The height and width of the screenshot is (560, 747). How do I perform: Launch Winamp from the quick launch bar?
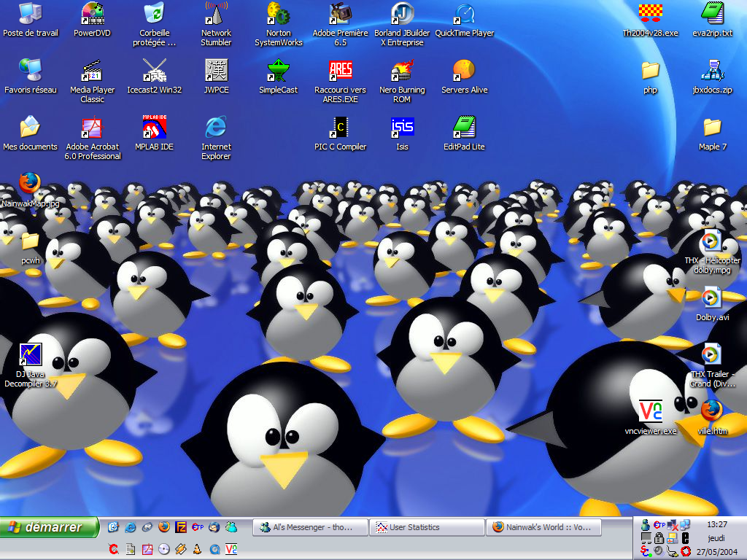pos(181,550)
